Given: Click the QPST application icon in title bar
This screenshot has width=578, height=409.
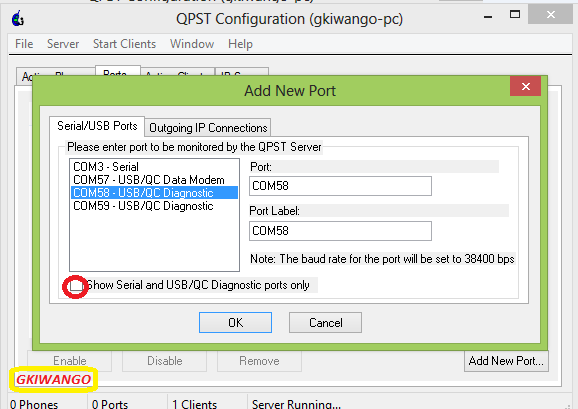Looking at the screenshot, I should (x=18, y=18).
